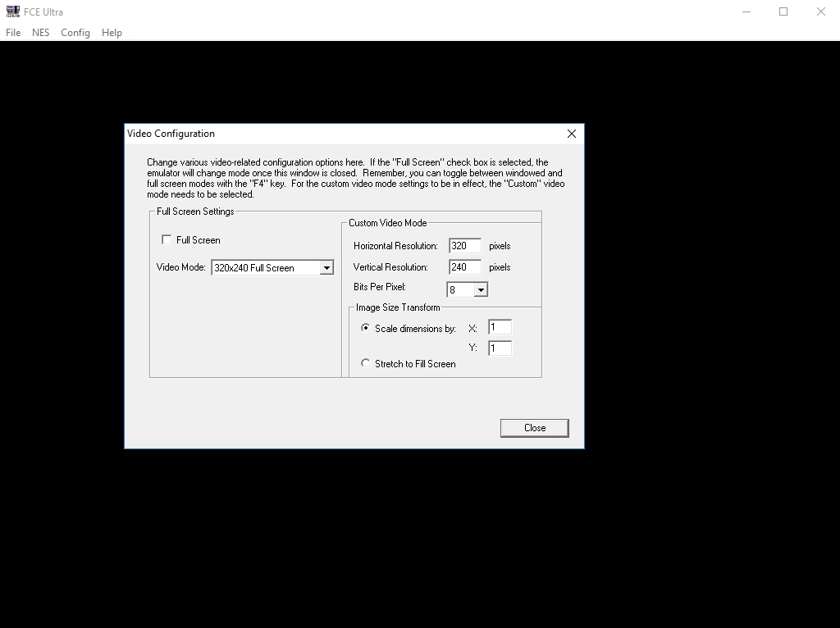840x628 pixels.
Task: Maximize the FCE Ultra window
Action: 783,11
